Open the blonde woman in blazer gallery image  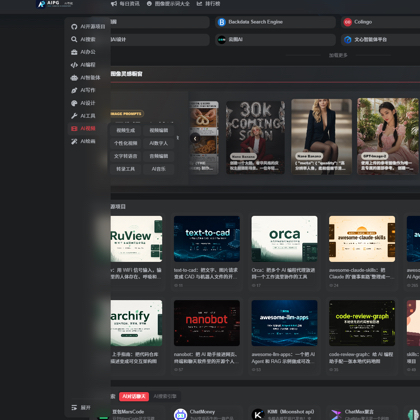tap(321, 136)
